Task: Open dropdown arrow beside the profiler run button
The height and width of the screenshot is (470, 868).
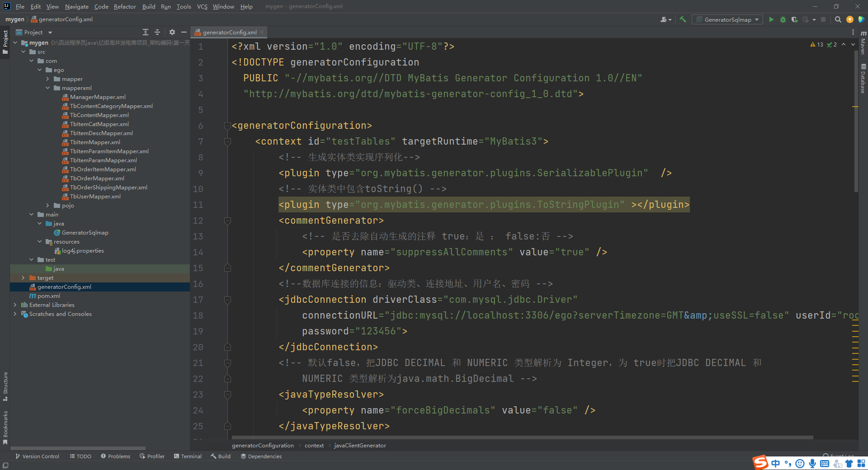Action: point(814,19)
